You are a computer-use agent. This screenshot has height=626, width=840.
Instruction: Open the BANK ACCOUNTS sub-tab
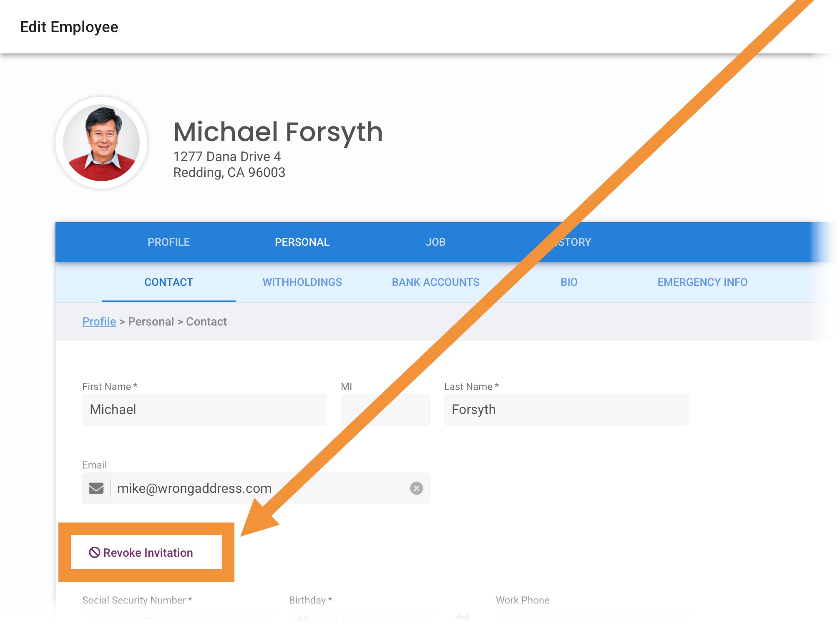click(x=435, y=282)
